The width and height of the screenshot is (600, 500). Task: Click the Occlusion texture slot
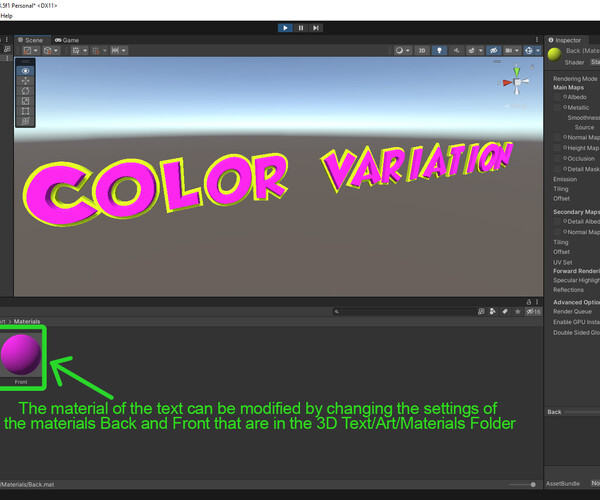[x=557, y=158]
